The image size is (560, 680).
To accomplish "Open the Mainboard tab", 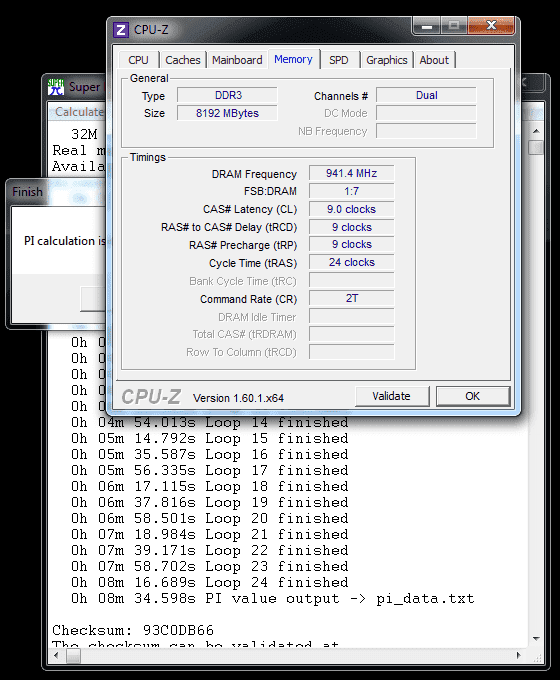I will pyautogui.click(x=237, y=60).
